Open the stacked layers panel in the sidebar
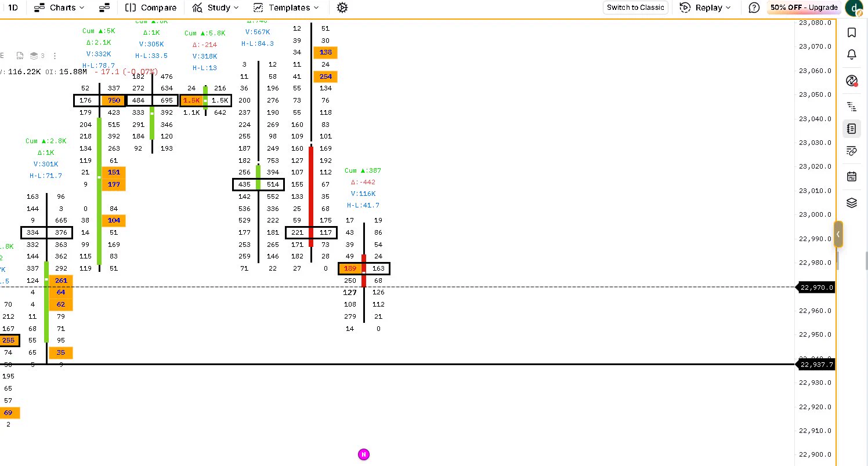 coord(852,203)
